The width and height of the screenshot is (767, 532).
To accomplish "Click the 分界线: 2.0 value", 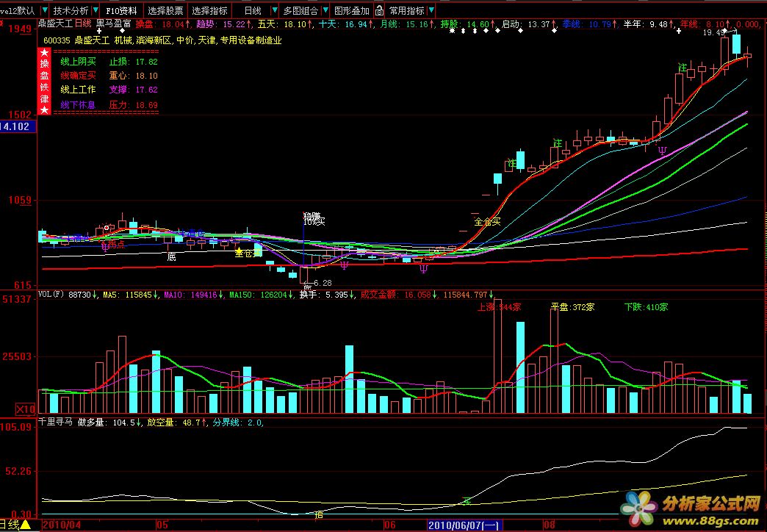I will [238, 422].
